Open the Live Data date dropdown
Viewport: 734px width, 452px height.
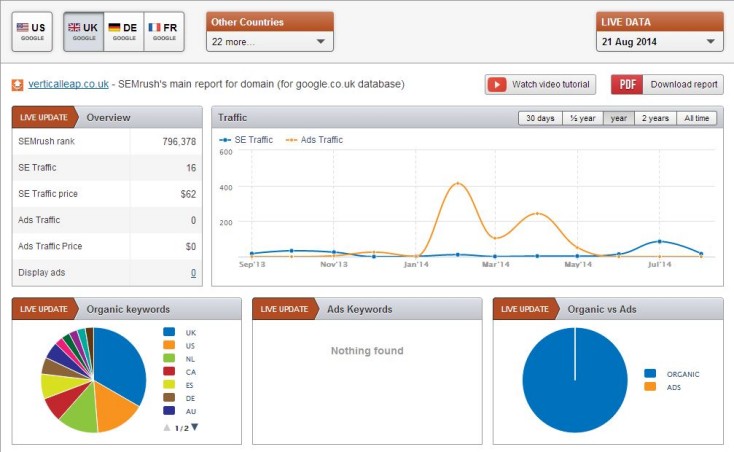660,42
